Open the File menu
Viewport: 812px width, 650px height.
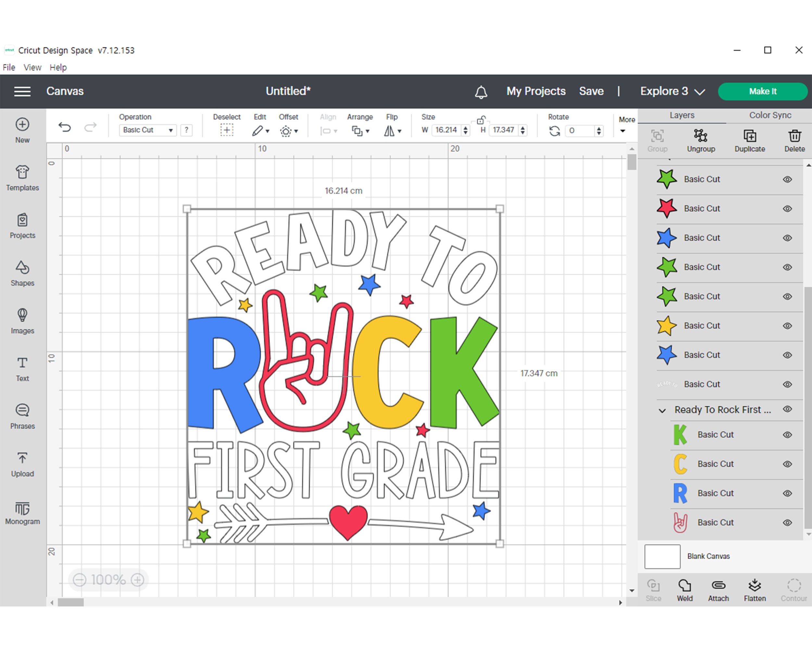(x=8, y=67)
